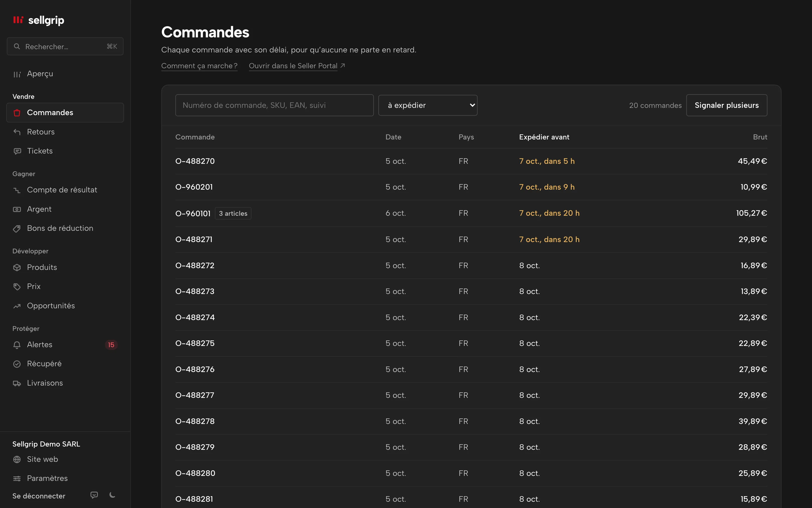812x508 pixels.
Task: Click the 'Brut' column header
Action: point(760,137)
